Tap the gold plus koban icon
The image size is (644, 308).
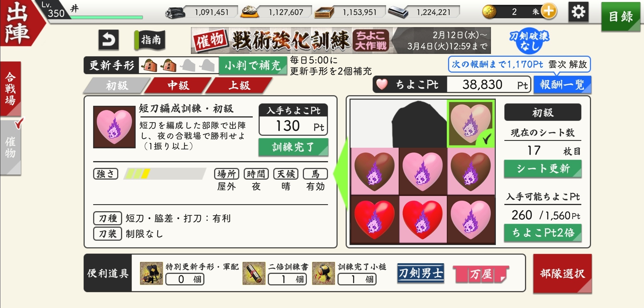click(x=549, y=12)
